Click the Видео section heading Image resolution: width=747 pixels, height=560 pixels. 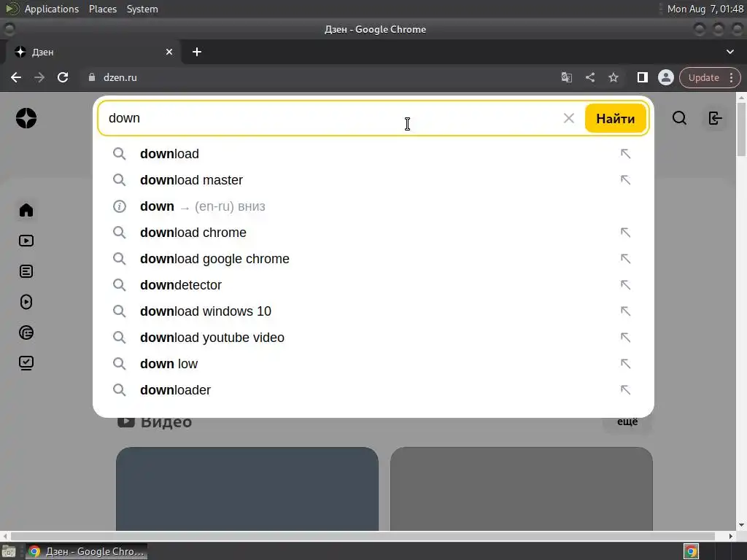point(166,422)
